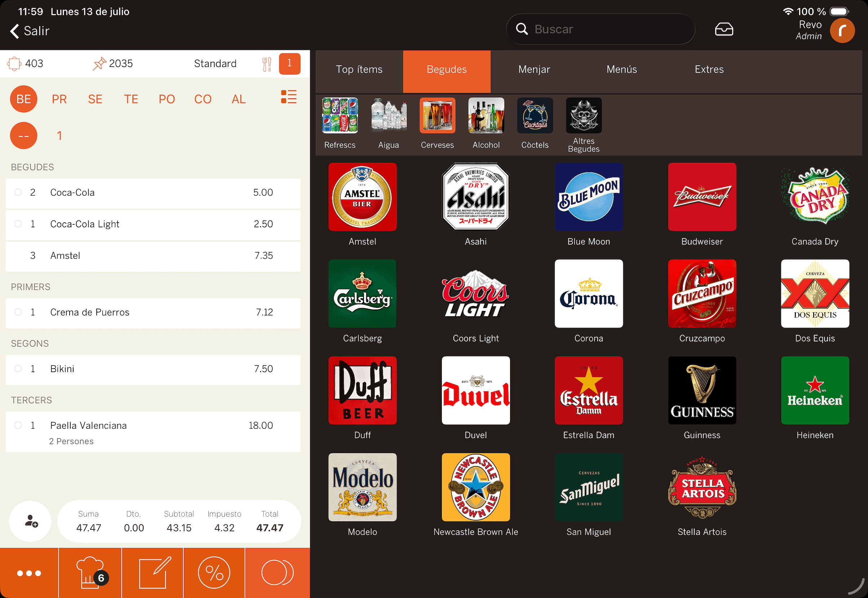Tap Salir to exit the order
The image size is (868, 598).
(30, 31)
